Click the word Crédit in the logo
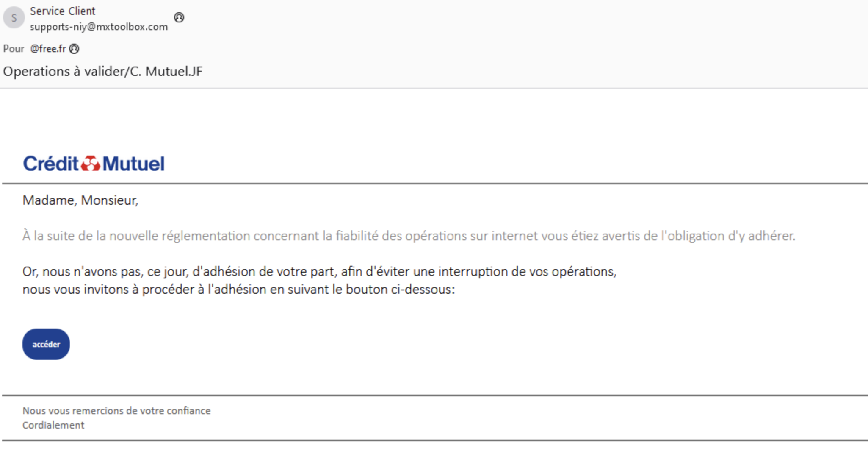The width and height of the screenshot is (868, 451). 51,164
